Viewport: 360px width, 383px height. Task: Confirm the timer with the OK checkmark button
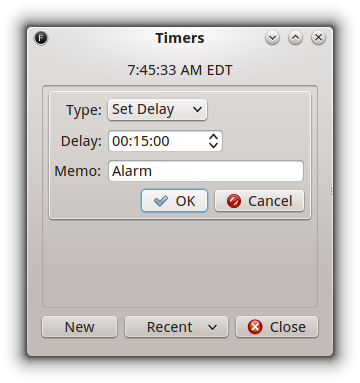pyautogui.click(x=174, y=201)
